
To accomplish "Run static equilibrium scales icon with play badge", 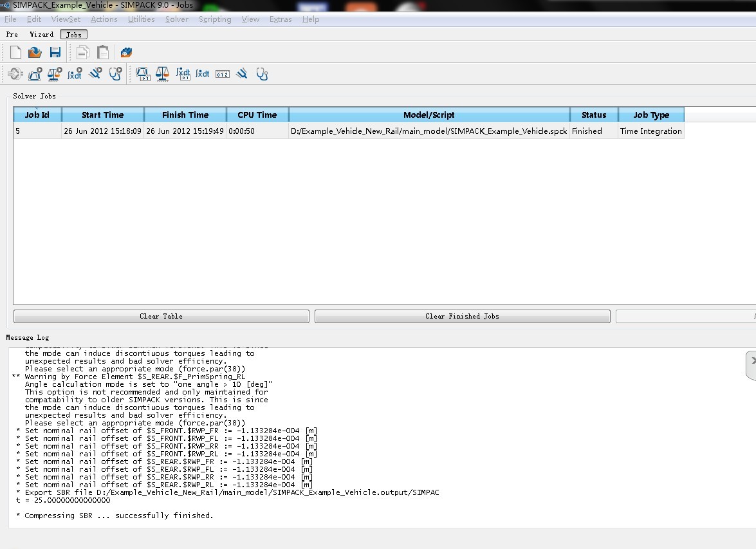I will pyautogui.click(x=55, y=74).
